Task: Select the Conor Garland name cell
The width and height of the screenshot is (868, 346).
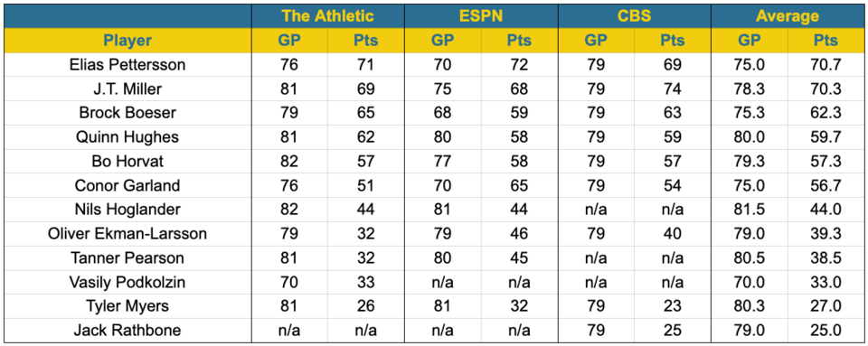Action: (127, 185)
